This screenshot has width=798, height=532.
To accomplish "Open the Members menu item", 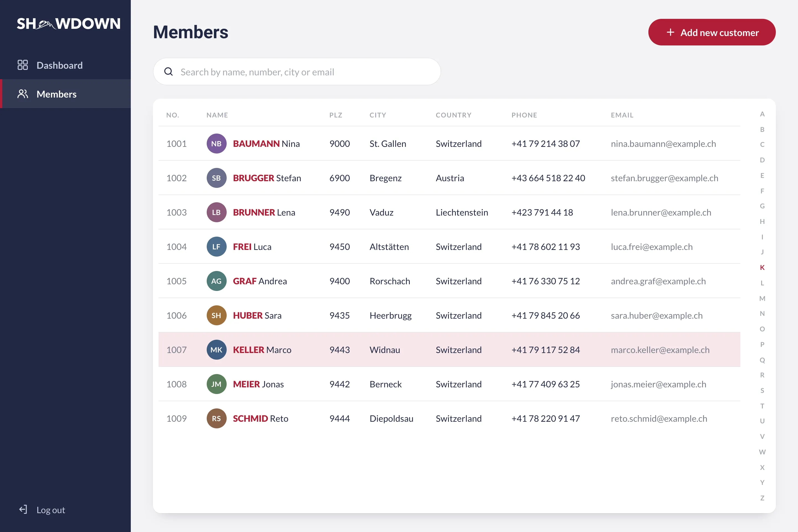I will [65, 94].
